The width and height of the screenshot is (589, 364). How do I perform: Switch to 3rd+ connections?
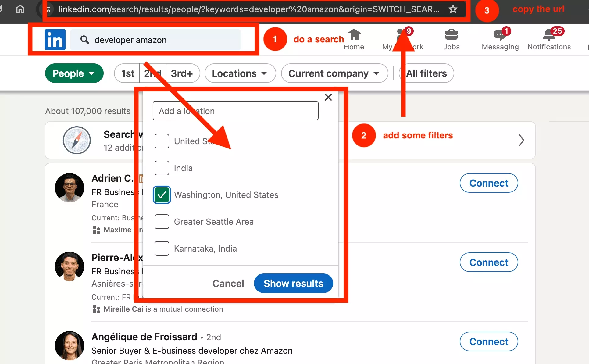[182, 73]
